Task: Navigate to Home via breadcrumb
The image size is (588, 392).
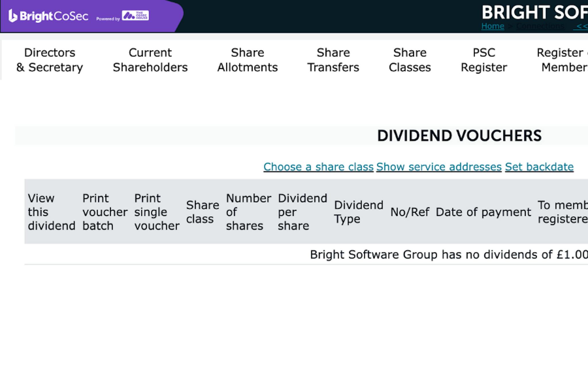Action: [493, 26]
